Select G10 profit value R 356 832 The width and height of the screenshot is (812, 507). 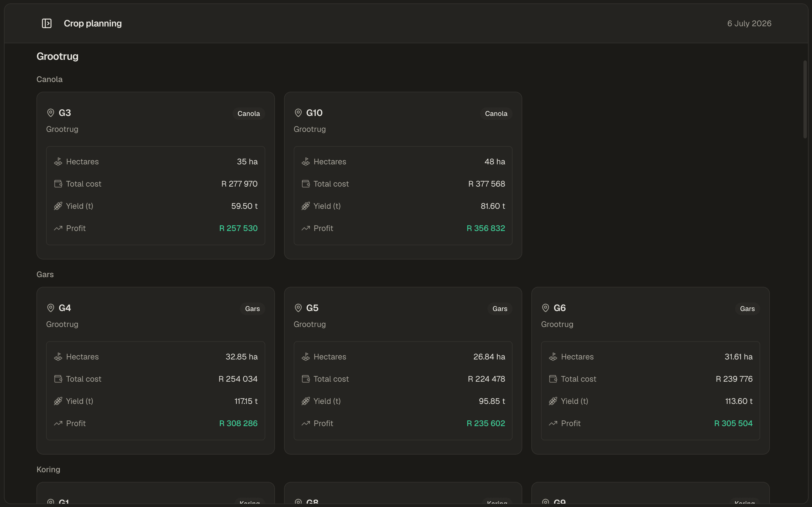(x=486, y=228)
